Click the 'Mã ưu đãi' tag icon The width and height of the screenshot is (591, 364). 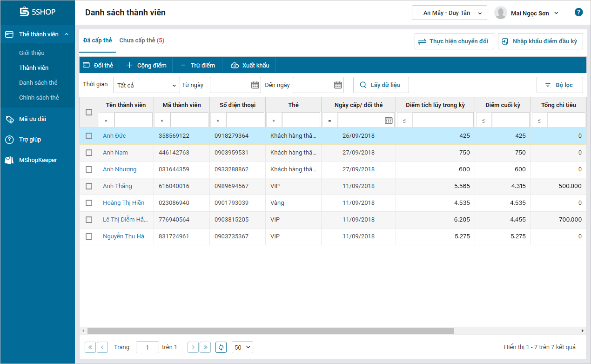tap(9, 119)
